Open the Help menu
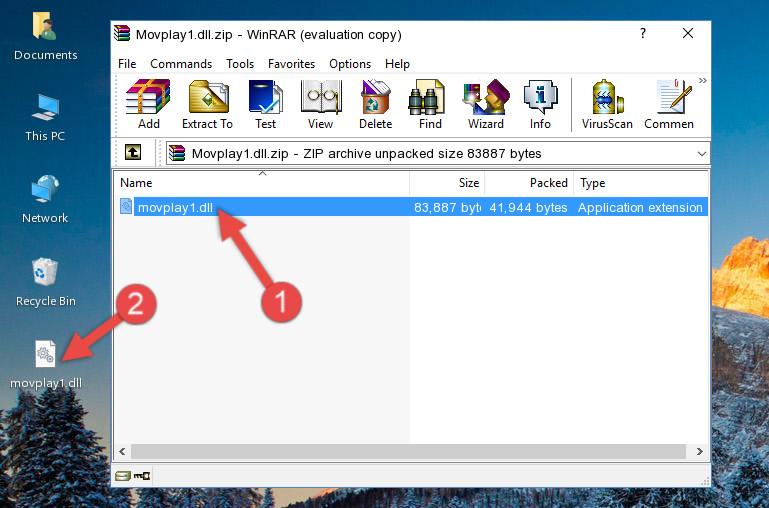 point(397,64)
